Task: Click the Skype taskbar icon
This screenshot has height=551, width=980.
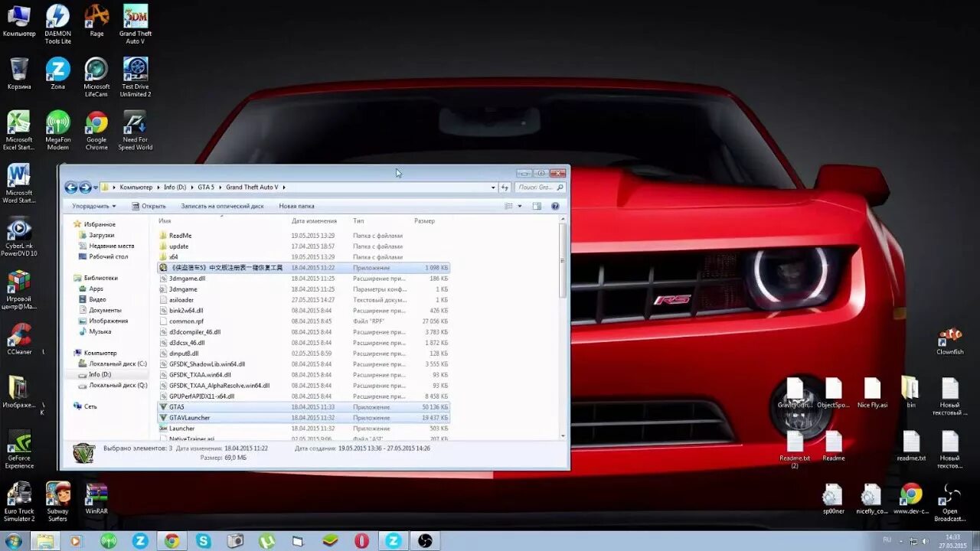Action: 204,540
